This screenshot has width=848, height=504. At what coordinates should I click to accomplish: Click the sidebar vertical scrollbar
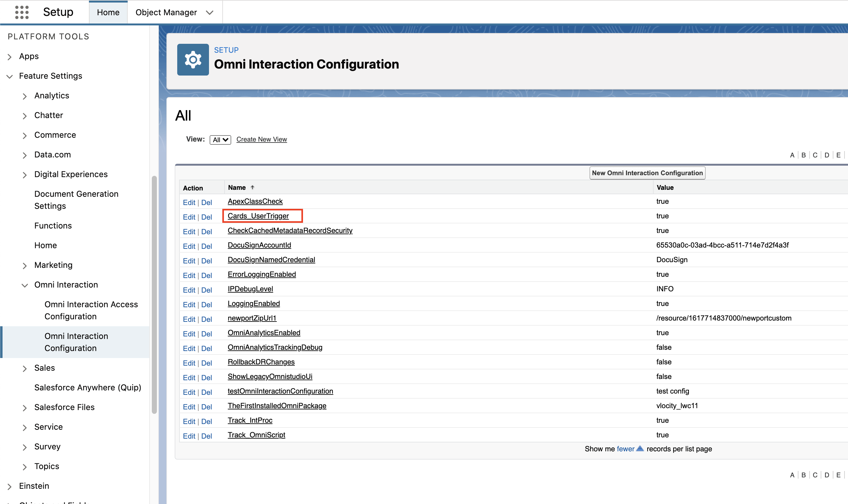[154, 295]
